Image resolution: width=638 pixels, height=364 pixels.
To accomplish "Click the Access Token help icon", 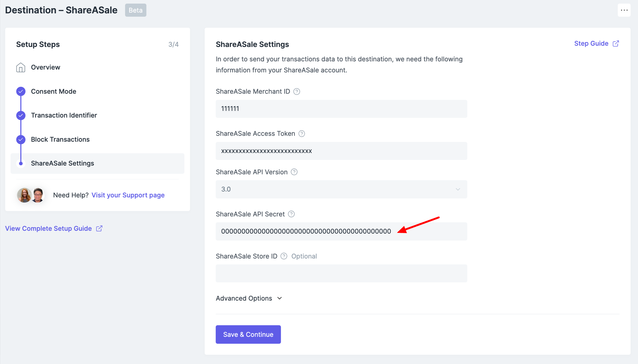I will pyautogui.click(x=302, y=134).
